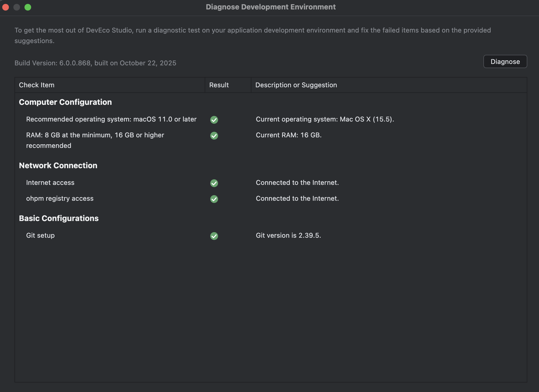Click the Result column header

pyautogui.click(x=219, y=85)
